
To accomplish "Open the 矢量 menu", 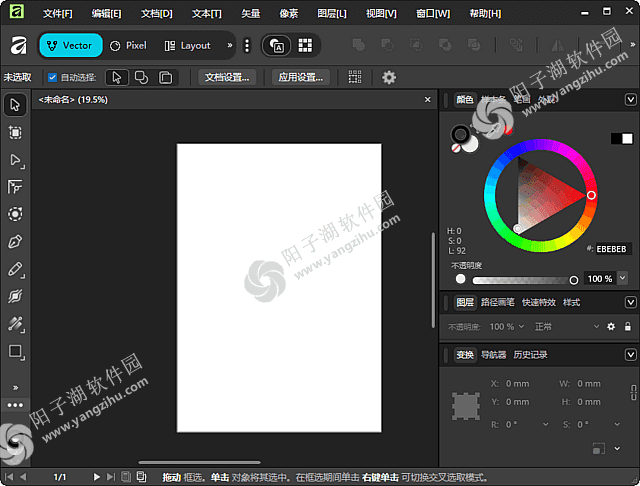I will click(x=250, y=13).
